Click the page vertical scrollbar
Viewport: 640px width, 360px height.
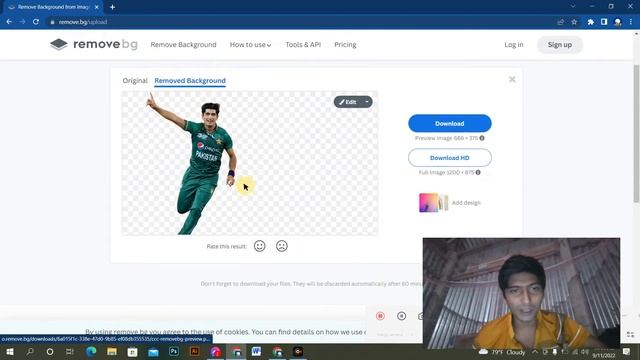tap(636, 134)
